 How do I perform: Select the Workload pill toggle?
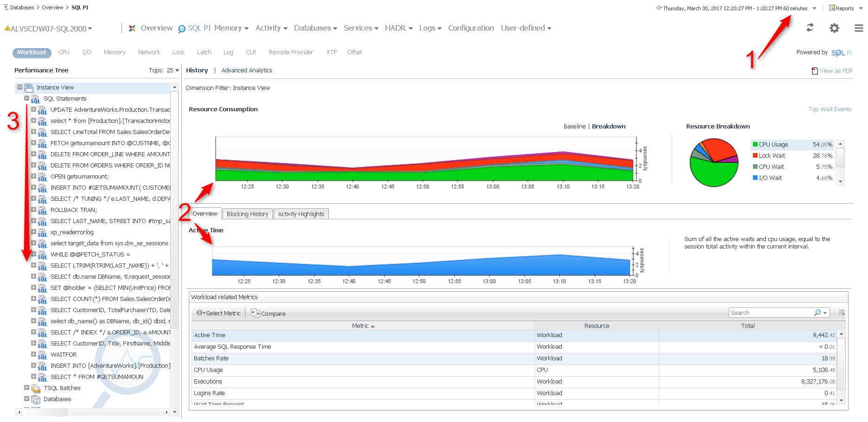(x=32, y=52)
